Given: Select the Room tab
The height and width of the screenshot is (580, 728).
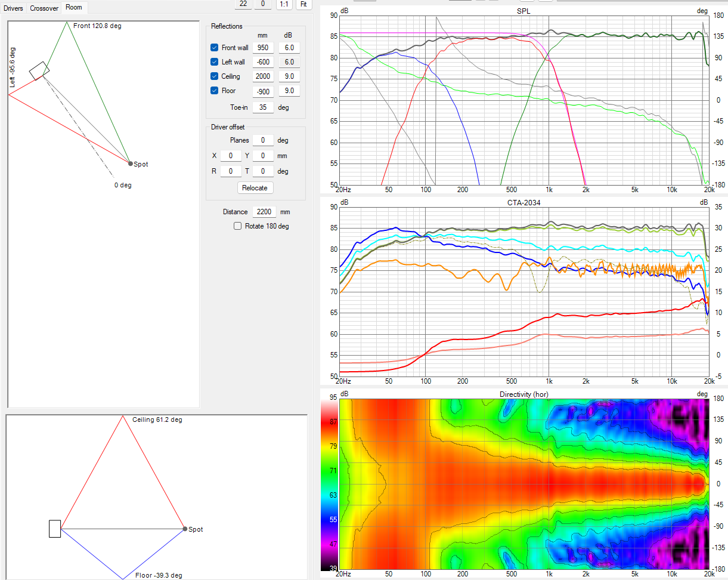Looking at the screenshot, I should [x=75, y=8].
